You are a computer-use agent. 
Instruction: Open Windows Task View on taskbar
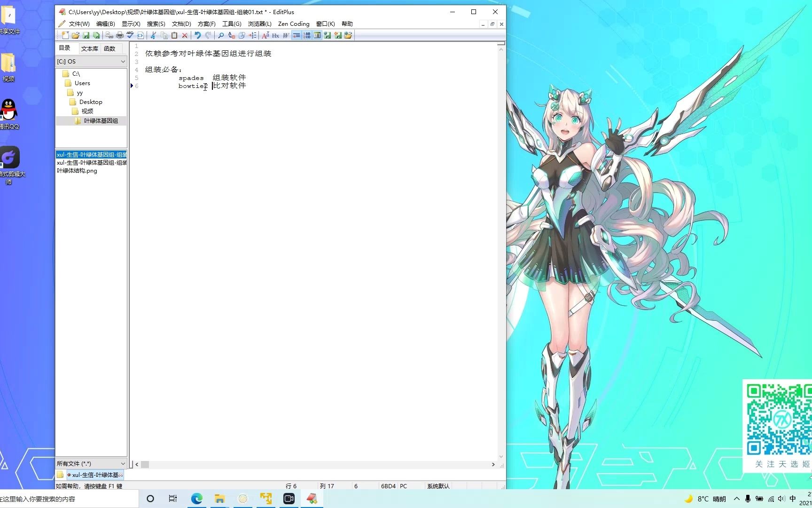(173, 499)
